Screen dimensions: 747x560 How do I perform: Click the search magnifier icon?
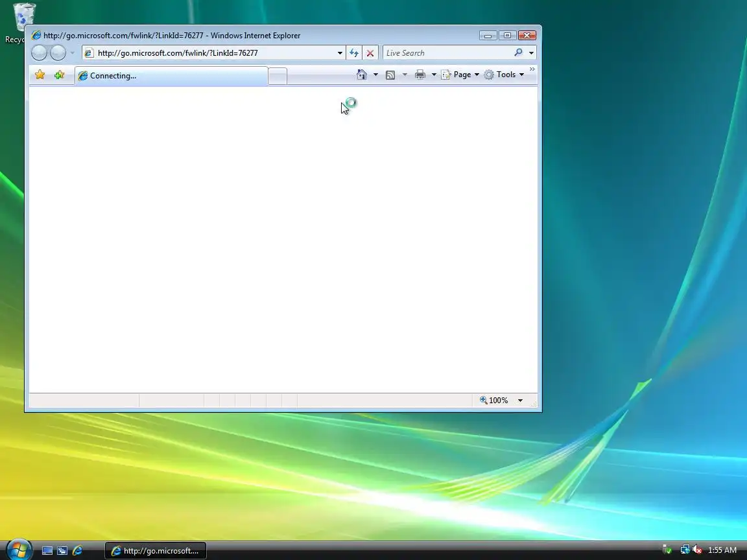[x=518, y=52]
